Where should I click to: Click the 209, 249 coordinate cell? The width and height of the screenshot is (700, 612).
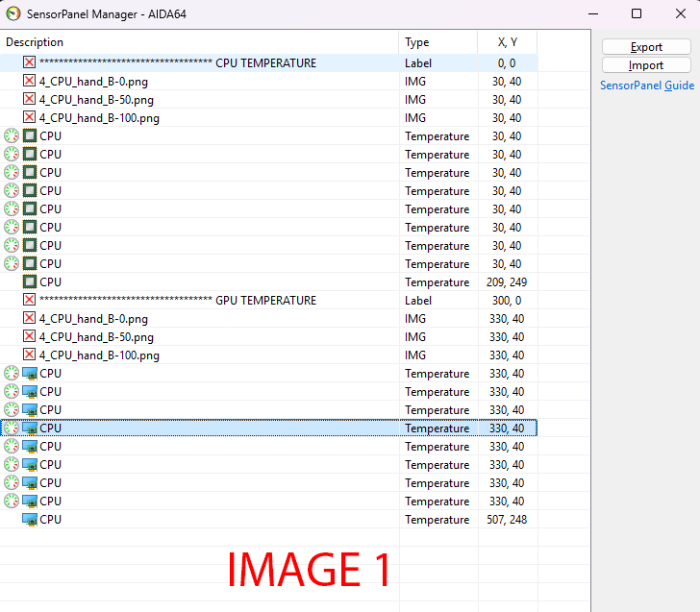tap(507, 282)
